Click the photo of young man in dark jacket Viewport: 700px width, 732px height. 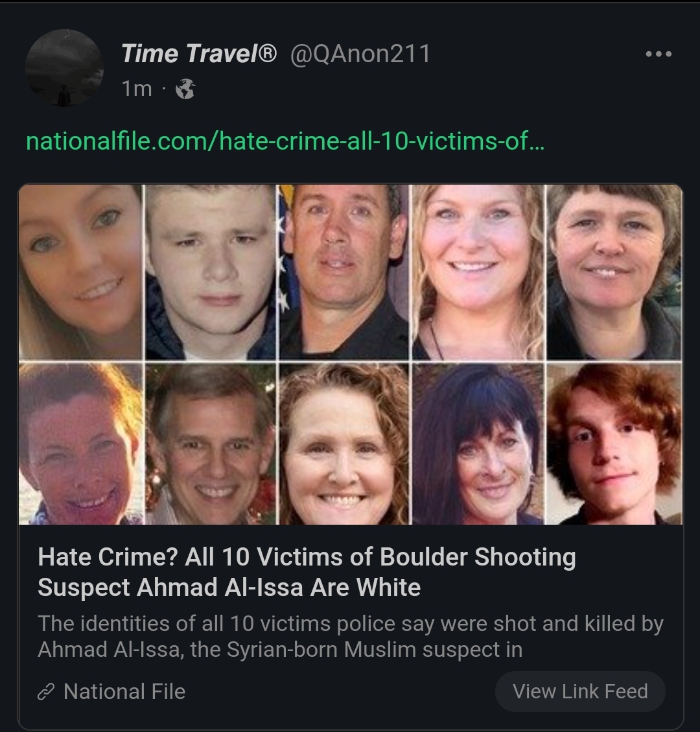211,272
